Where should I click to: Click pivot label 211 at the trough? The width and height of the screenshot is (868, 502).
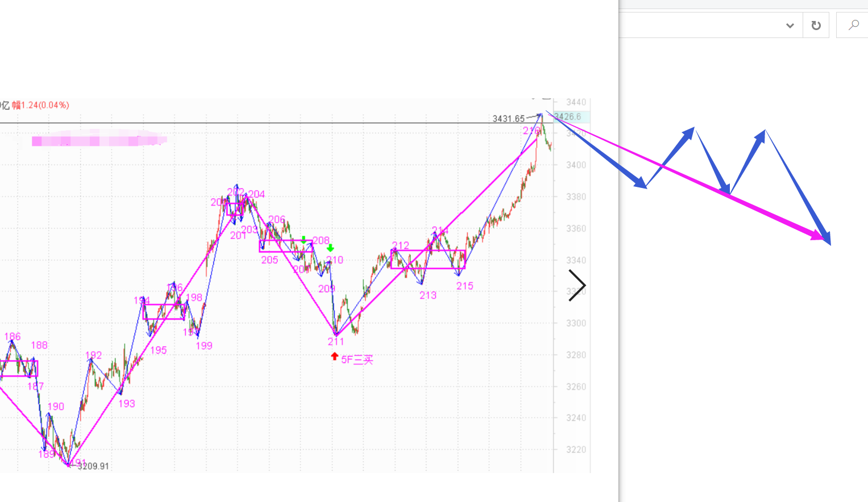point(335,341)
